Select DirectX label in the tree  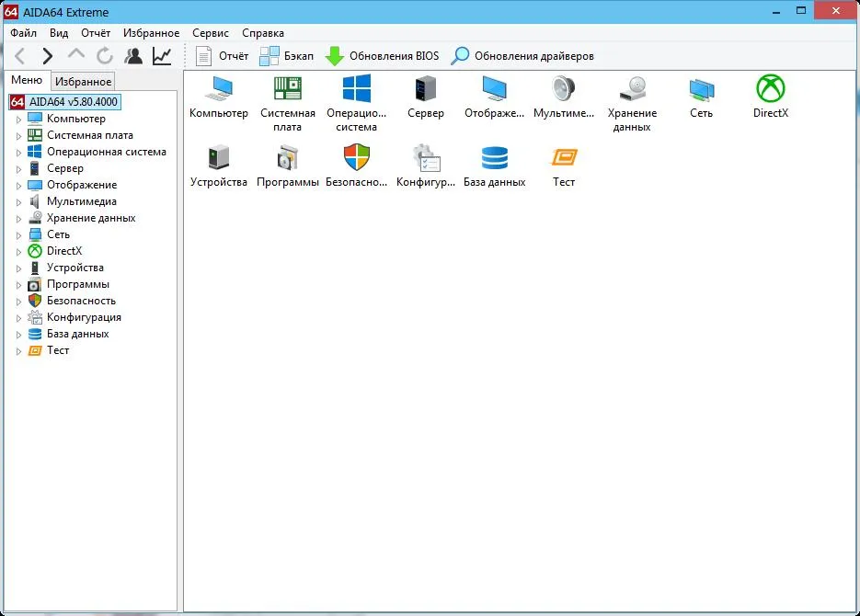point(64,250)
